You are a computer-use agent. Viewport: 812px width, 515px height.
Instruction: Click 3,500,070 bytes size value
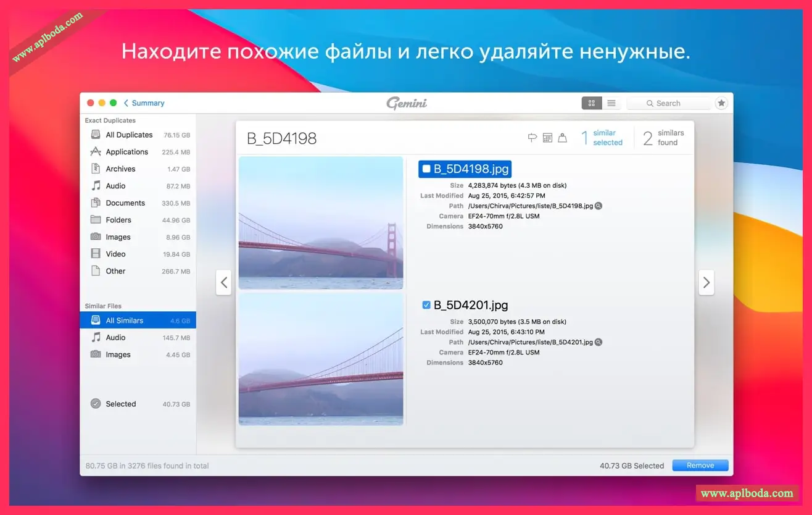click(x=517, y=322)
